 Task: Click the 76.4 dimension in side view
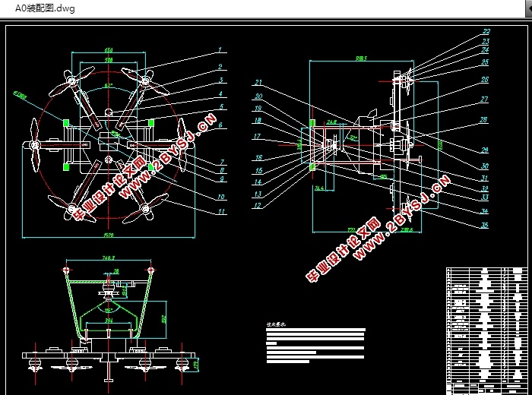pos(319,188)
